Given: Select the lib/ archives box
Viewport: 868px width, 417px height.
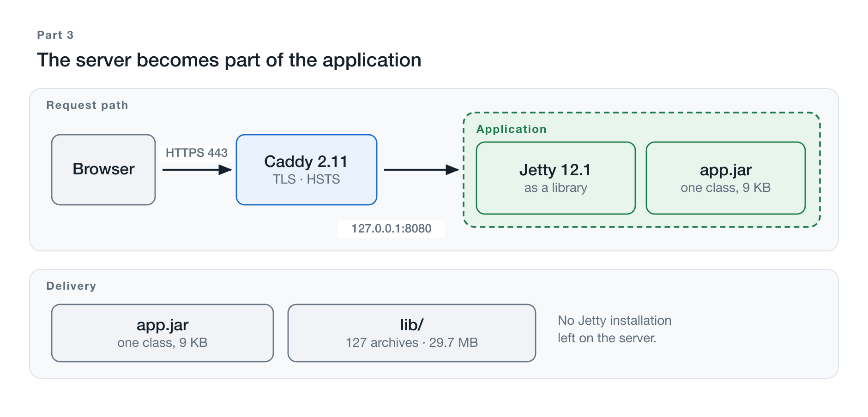Looking at the screenshot, I should tap(412, 333).
